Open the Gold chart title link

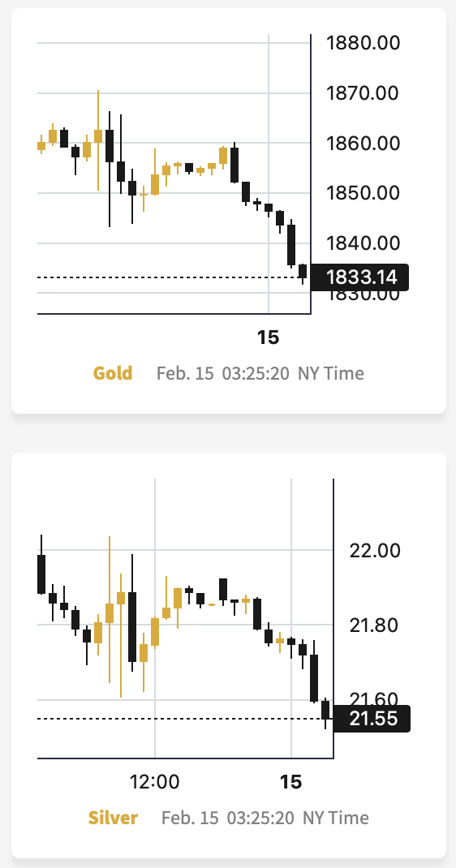point(113,373)
